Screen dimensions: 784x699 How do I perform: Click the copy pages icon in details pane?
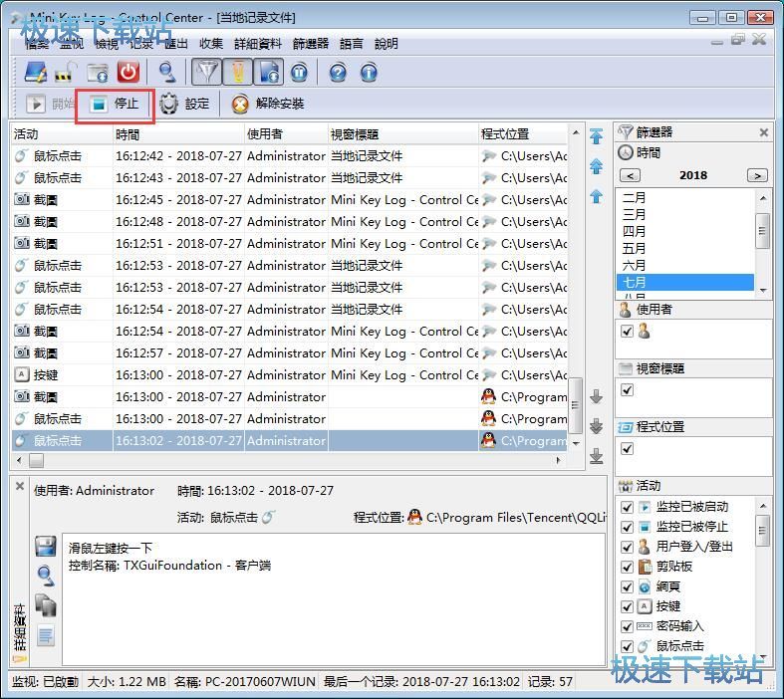coord(46,605)
